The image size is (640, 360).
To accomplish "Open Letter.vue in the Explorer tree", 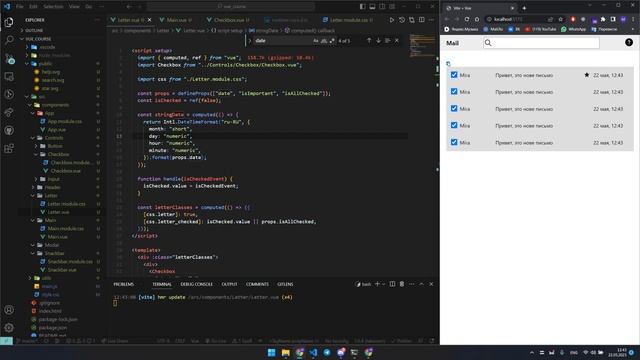I will (58, 212).
